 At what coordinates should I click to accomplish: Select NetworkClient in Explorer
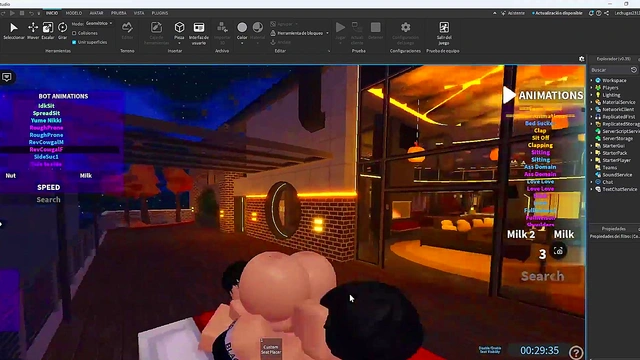pos(614,109)
